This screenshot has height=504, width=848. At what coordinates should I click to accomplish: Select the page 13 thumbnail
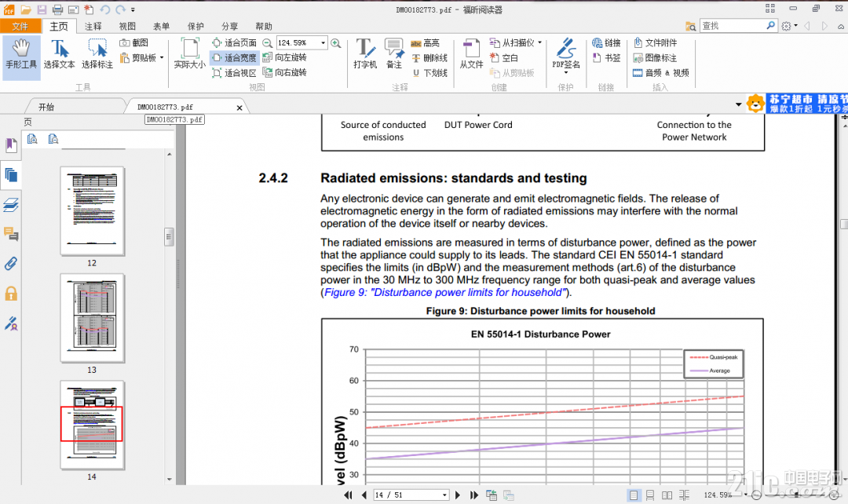(93, 317)
